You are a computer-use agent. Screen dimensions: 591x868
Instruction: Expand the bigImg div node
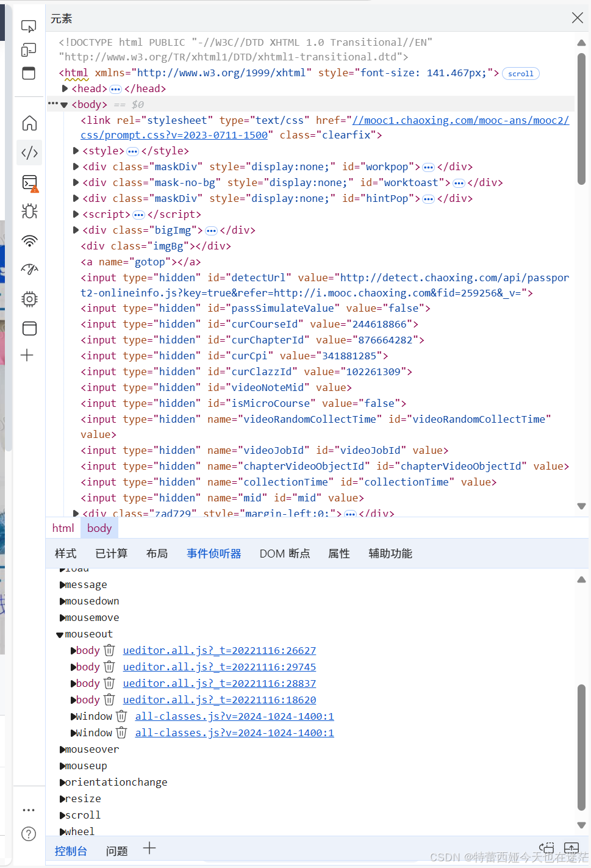tap(76, 230)
